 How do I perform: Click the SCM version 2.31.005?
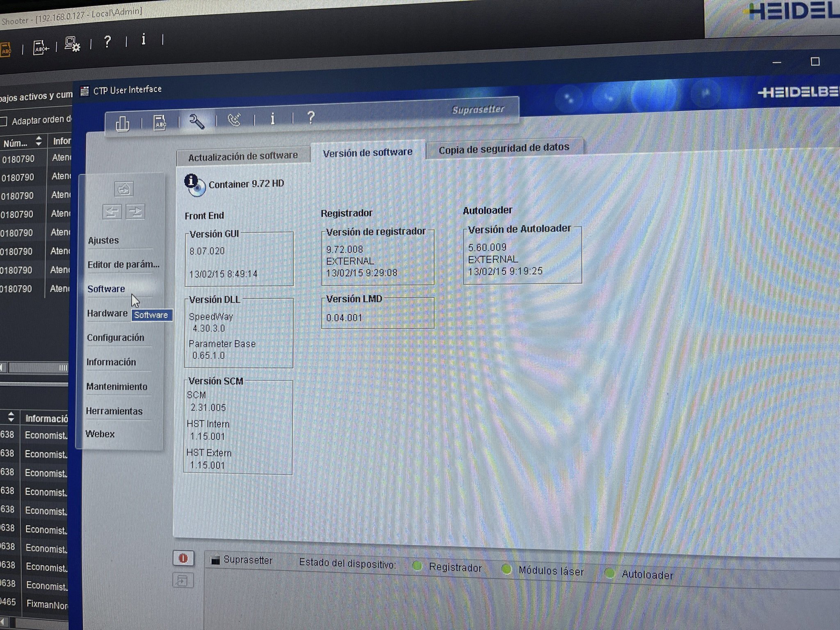click(208, 408)
